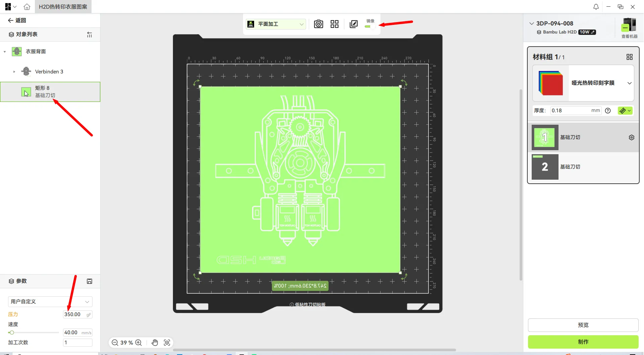This screenshot has width=644, height=355.
Task: Collapse the 3DP-094-008 device section
Action: [x=531, y=23]
